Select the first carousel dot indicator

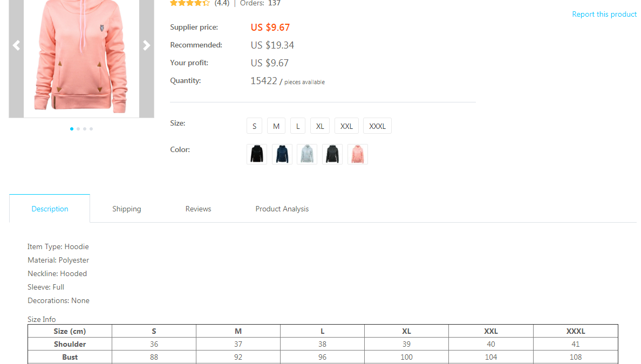(72, 129)
